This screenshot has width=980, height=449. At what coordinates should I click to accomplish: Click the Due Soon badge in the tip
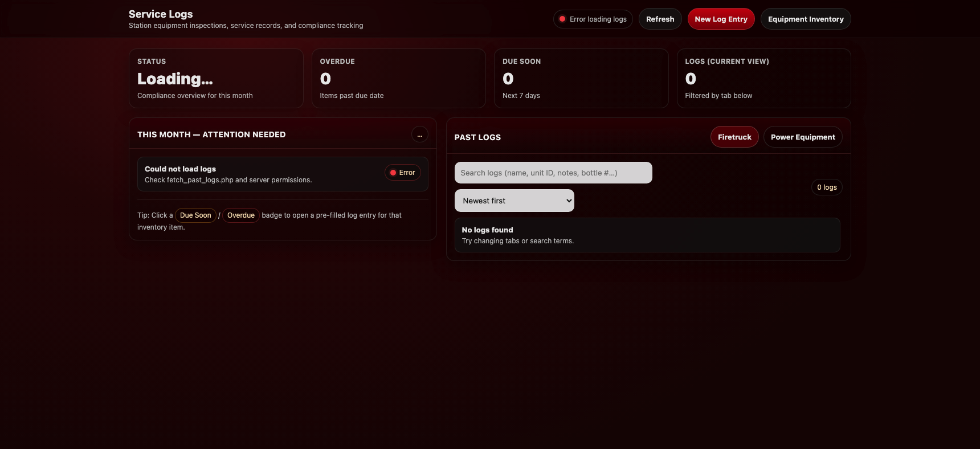tap(195, 215)
